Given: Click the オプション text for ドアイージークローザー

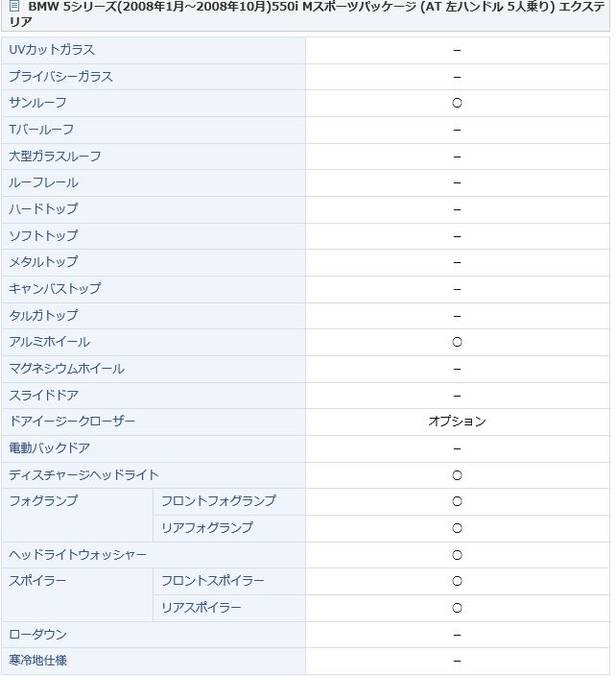Looking at the screenshot, I should (457, 422).
